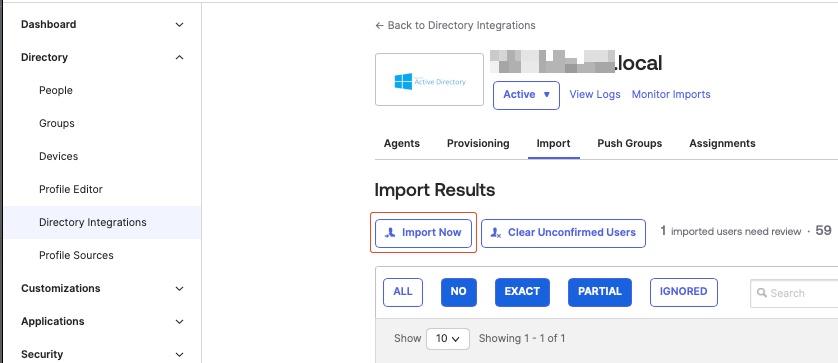838x363 pixels.
Task: Go back to Directory Integrations
Action: (x=455, y=25)
